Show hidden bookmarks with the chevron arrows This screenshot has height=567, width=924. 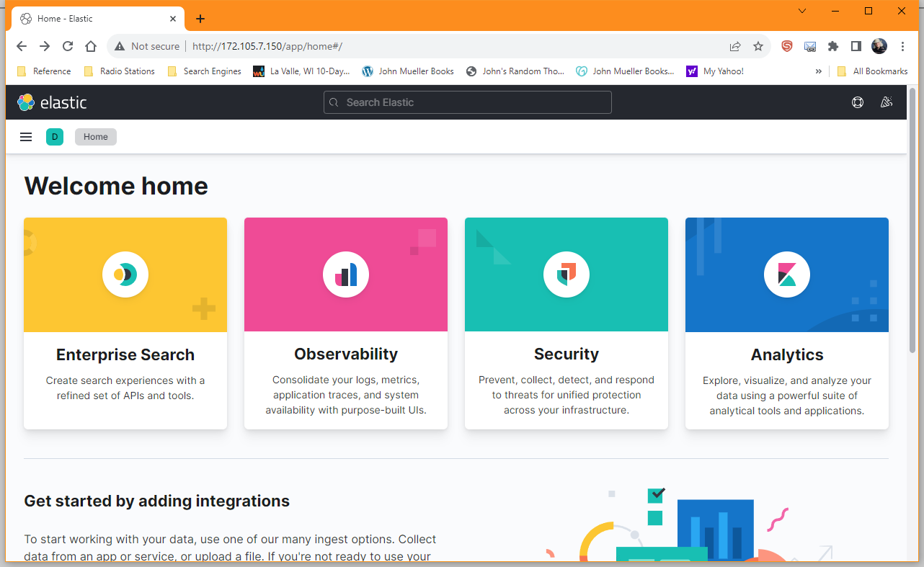(818, 71)
